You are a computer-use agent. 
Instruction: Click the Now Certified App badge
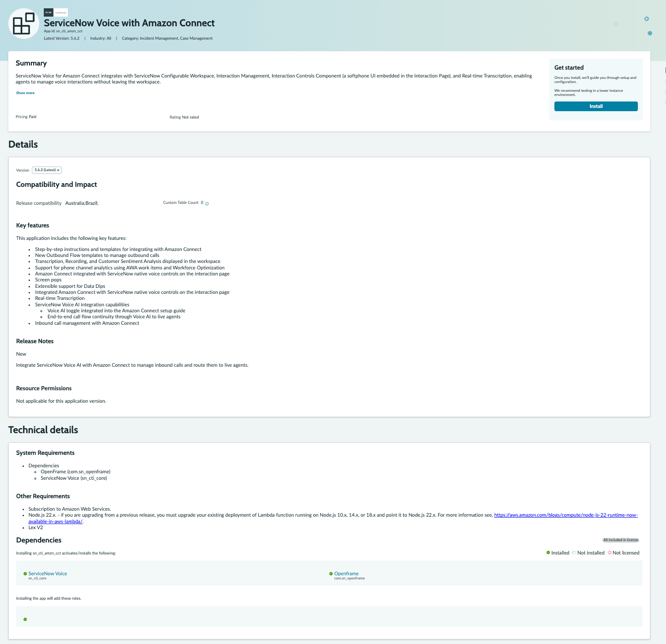pos(56,12)
